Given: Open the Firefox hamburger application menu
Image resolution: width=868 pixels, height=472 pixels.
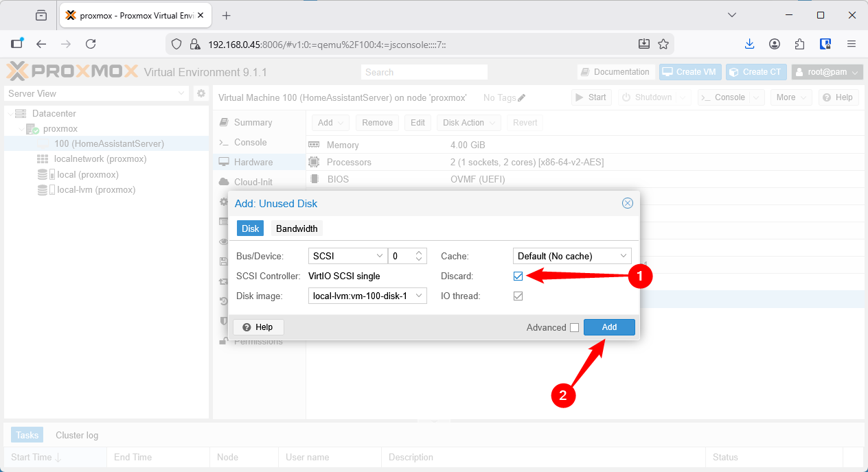Looking at the screenshot, I should (x=852, y=44).
